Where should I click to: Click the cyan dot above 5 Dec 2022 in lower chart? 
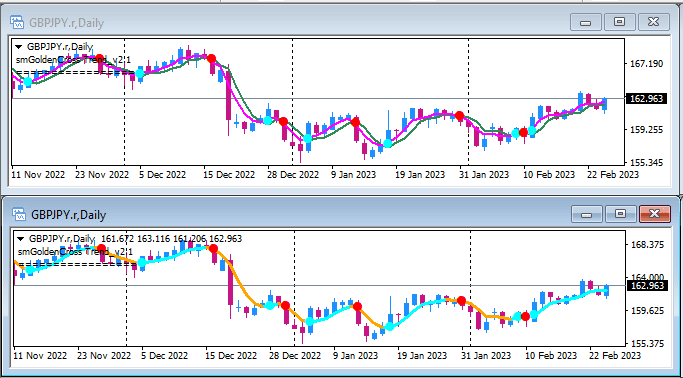(142, 263)
